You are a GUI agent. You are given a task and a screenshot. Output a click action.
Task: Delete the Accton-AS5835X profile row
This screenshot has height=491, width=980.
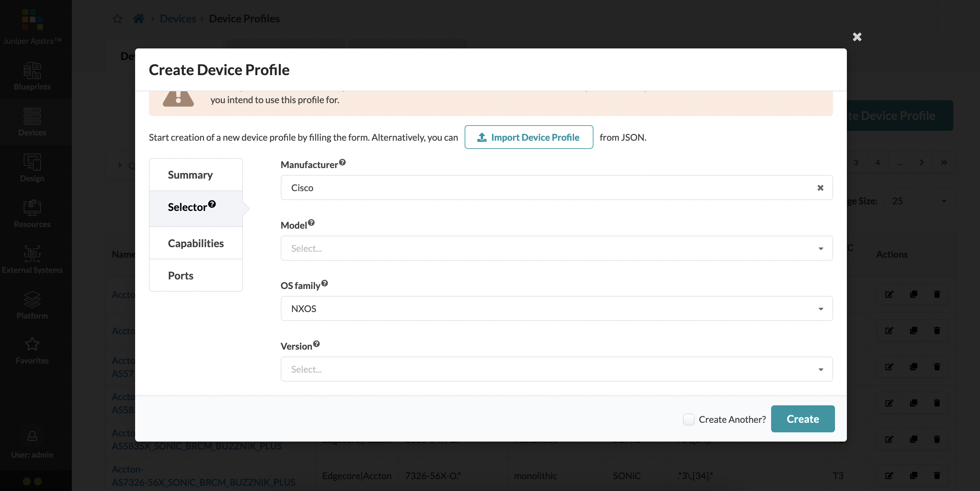pos(937,439)
